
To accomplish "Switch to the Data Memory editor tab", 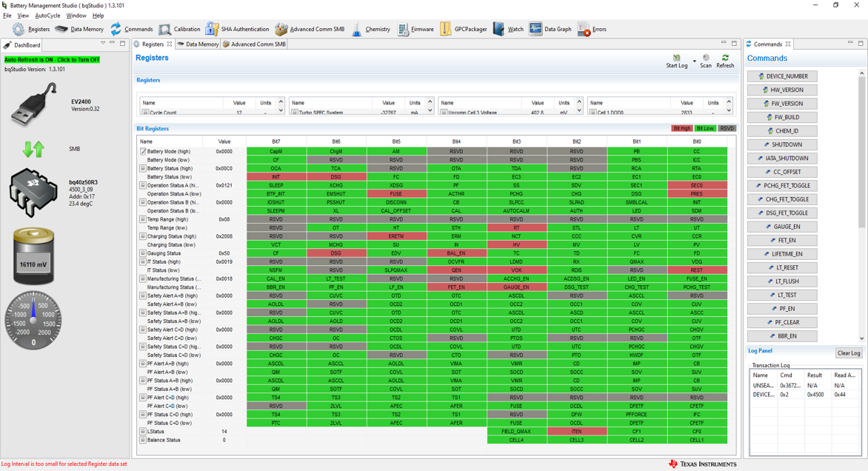I will click(x=198, y=44).
